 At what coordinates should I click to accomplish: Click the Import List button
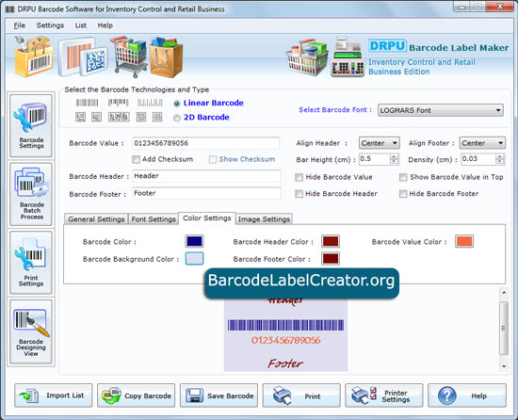click(x=54, y=396)
